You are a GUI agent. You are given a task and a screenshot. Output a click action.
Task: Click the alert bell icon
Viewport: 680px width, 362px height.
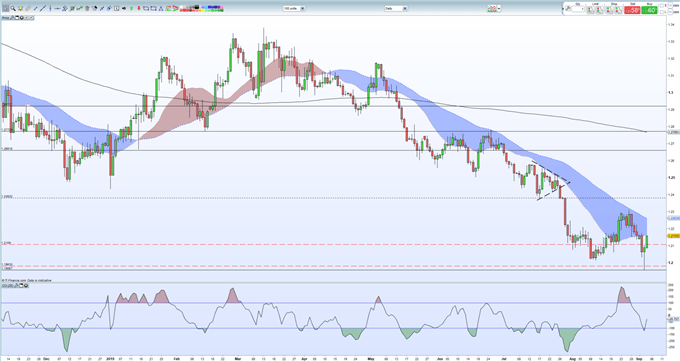point(20,8)
